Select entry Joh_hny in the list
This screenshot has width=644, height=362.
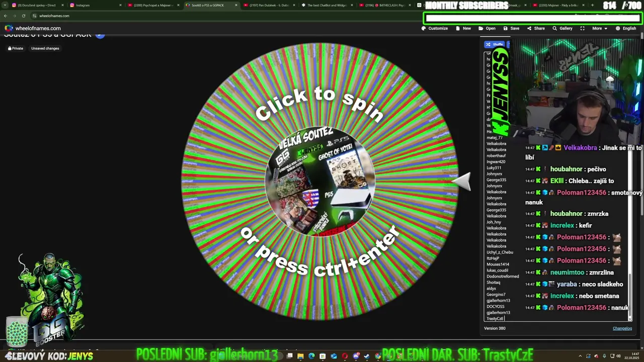coord(494,222)
